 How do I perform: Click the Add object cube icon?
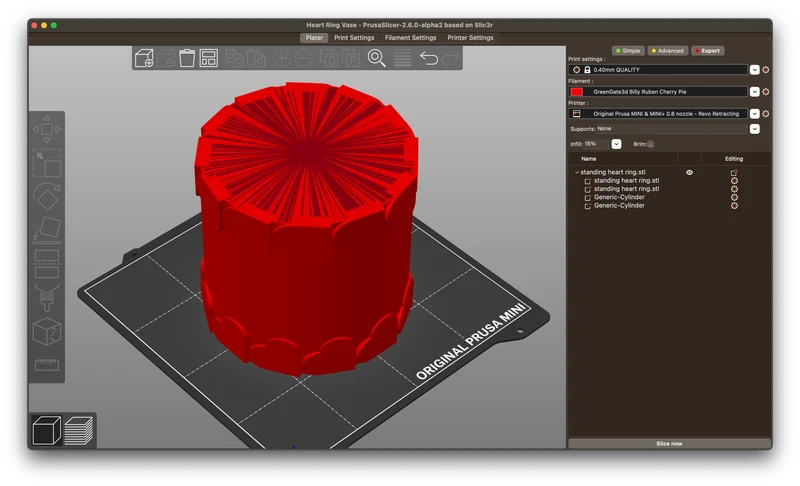point(144,58)
